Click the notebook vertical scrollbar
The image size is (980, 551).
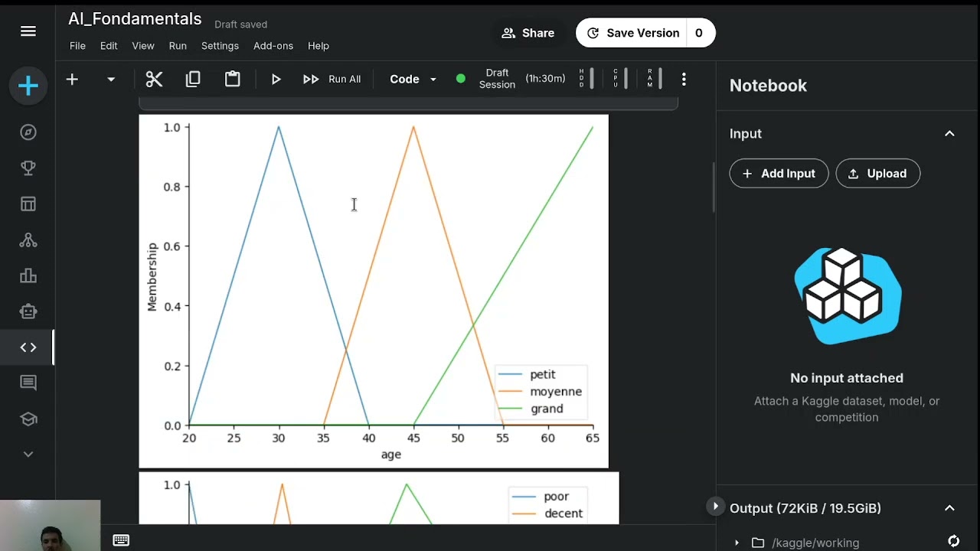pyautogui.click(x=713, y=187)
